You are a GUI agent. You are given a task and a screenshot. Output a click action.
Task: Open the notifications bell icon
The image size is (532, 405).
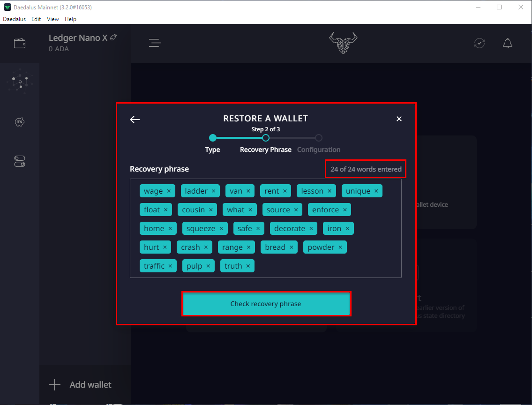tap(507, 43)
